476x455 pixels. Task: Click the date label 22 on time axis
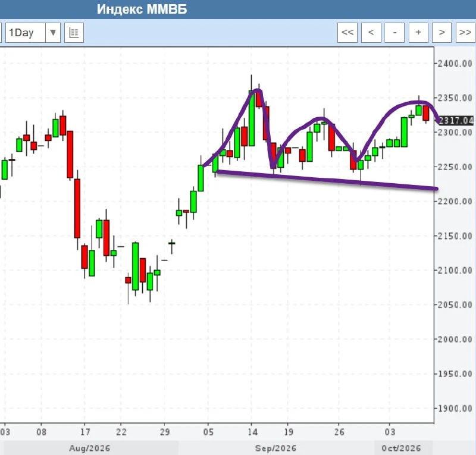121,432
